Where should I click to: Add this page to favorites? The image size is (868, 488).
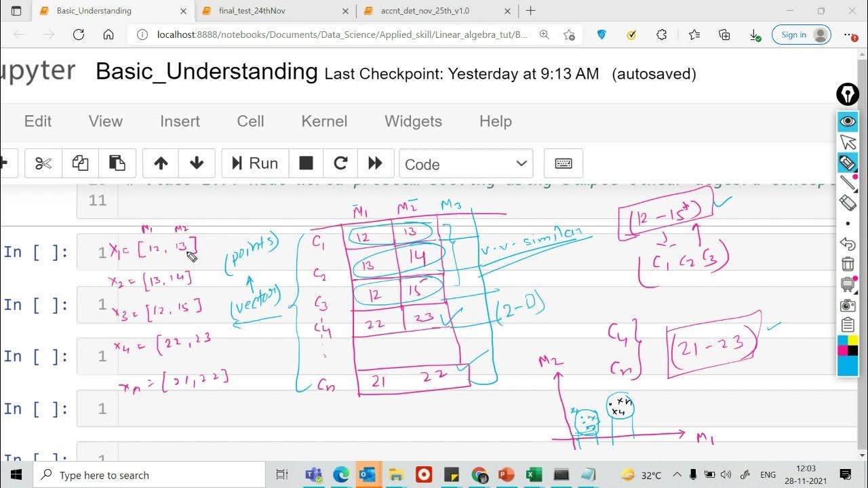569,35
